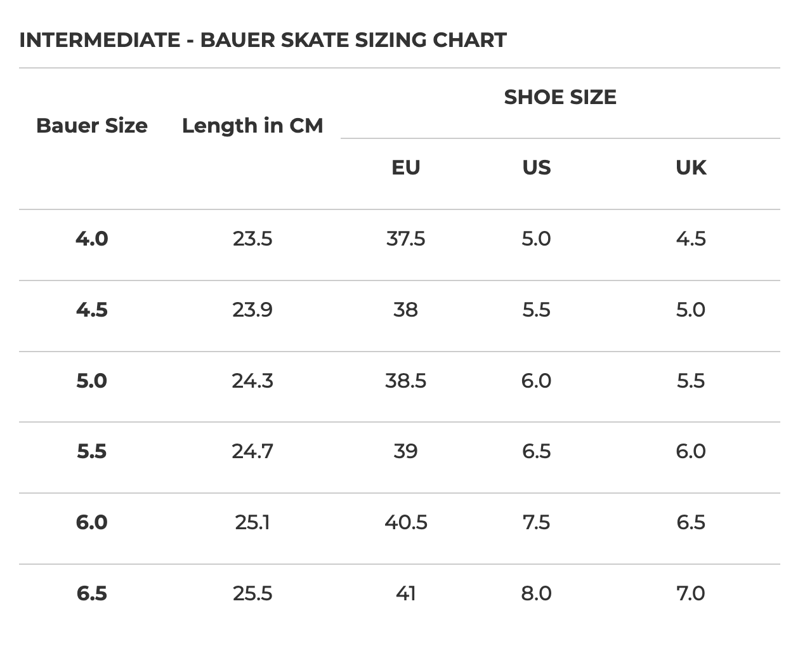
Task: Select Bauer size 4.5 row label
Action: [92, 310]
